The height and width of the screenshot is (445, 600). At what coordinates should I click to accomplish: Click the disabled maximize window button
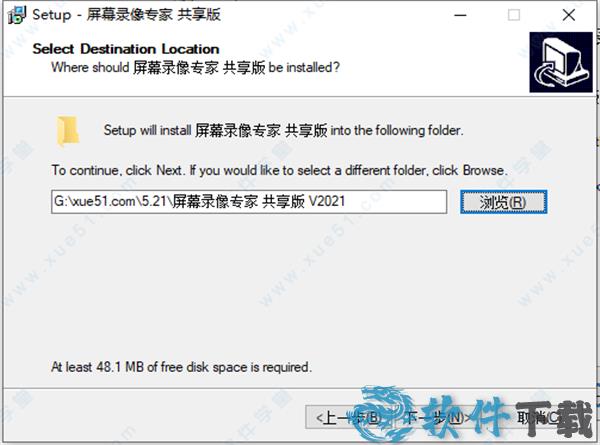pyautogui.click(x=514, y=15)
